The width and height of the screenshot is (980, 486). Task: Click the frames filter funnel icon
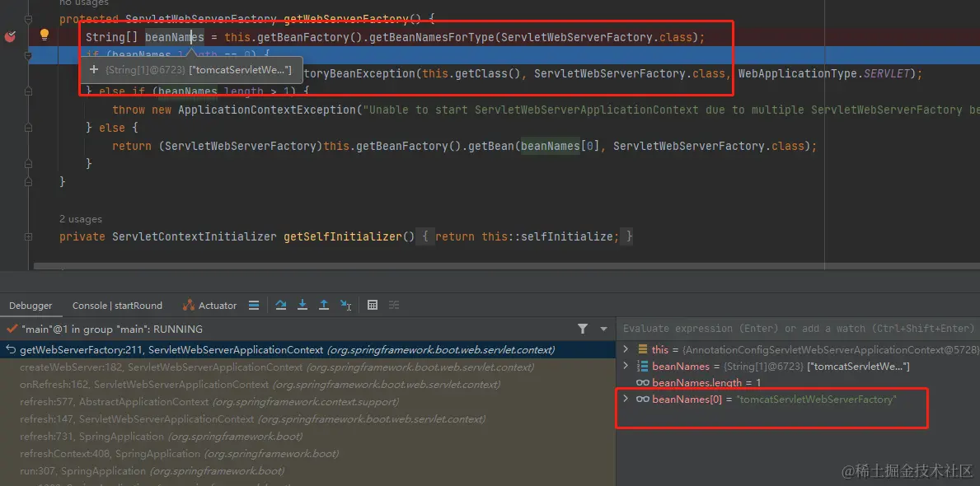[x=583, y=329]
